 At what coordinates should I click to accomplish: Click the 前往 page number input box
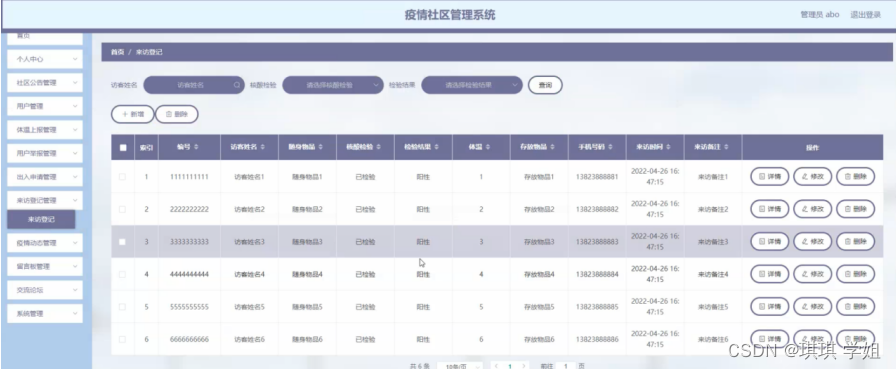click(566, 366)
